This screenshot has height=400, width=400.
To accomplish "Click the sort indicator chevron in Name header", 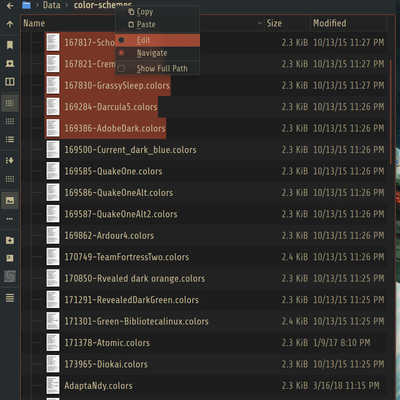I will [x=260, y=23].
